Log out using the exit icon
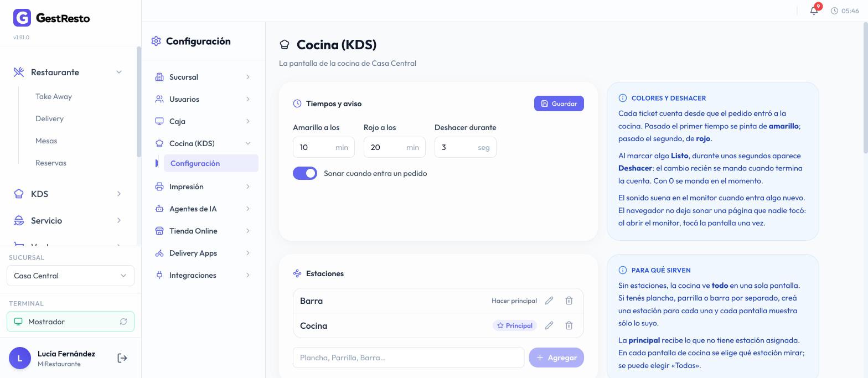The image size is (868, 378). coord(122,358)
